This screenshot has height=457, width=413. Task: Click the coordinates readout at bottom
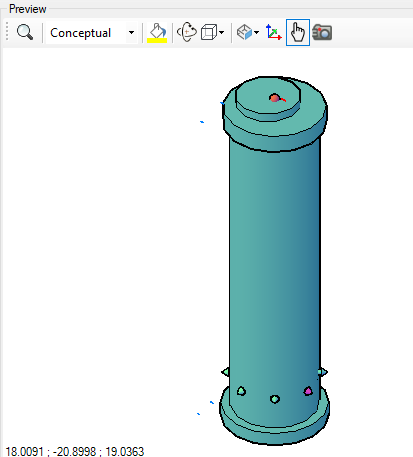[75, 452]
